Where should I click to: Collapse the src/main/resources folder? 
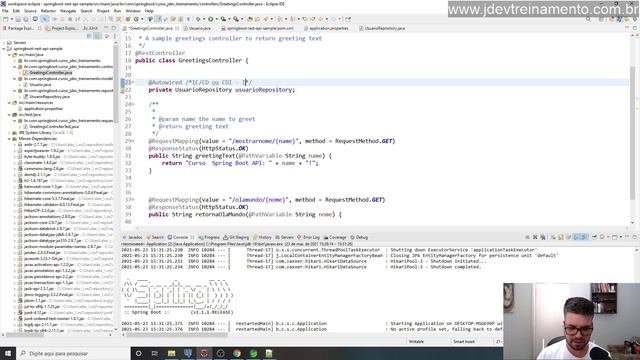[9, 103]
